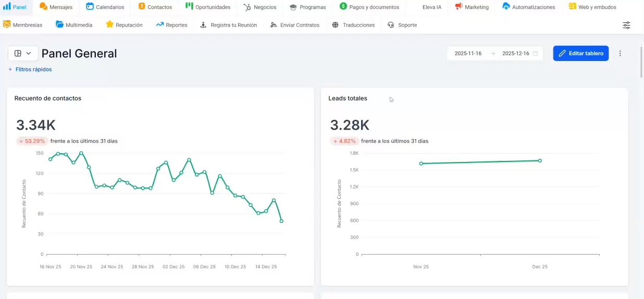
Task: Click the Pagos y documentos dollar icon
Action: coord(343,7)
